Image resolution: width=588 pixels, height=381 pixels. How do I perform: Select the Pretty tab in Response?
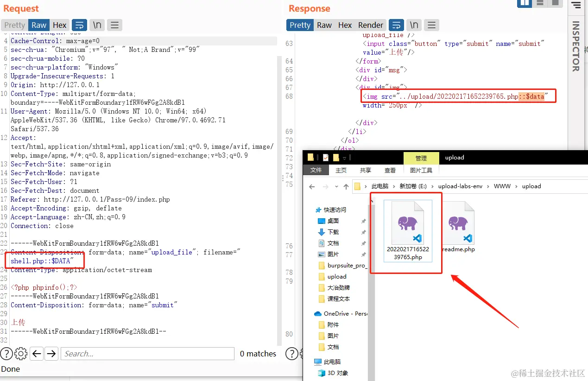click(x=300, y=25)
